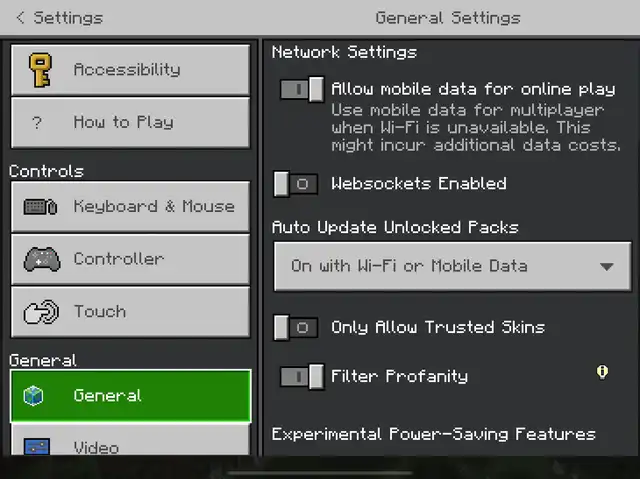Click the golden key Accessibility icon
Screen dimensions: 640x479
point(40,70)
